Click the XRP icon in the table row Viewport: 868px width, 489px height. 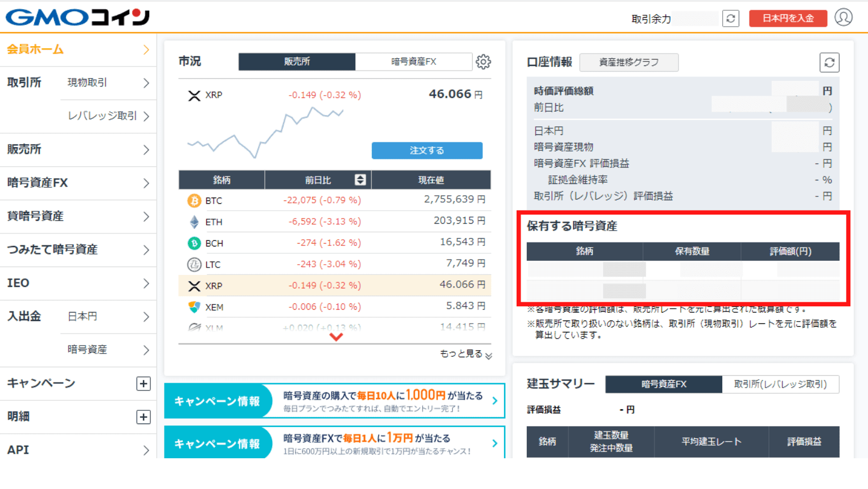pyautogui.click(x=194, y=286)
